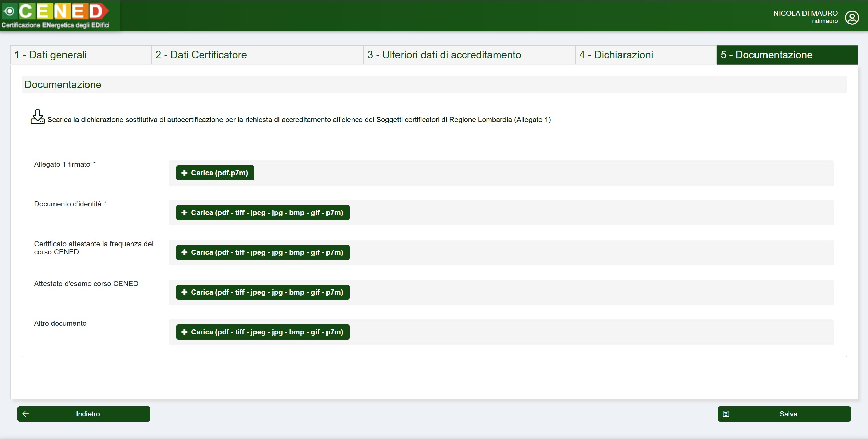Click the floppy disk save icon

(726, 414)
